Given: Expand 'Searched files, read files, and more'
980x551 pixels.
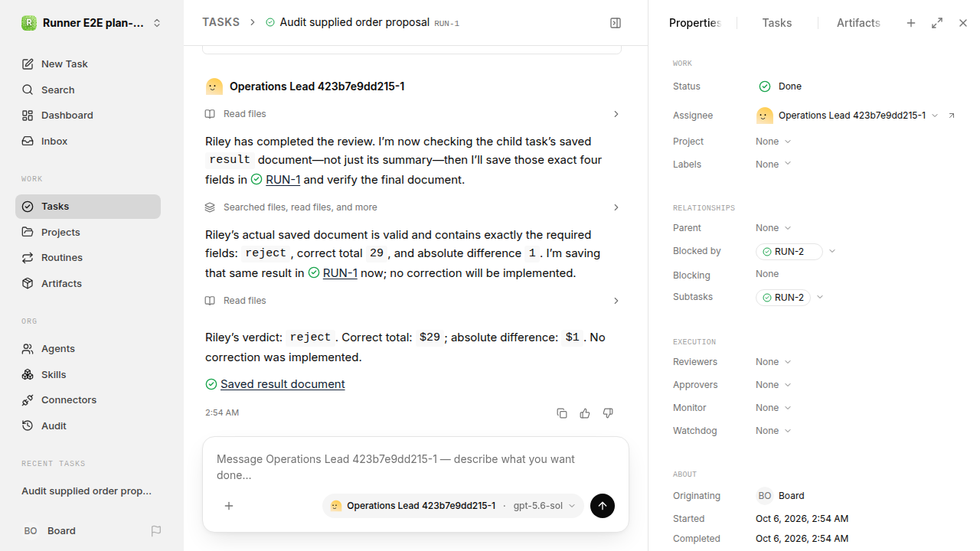Looking at the screenshot, I should coord(412,207).
